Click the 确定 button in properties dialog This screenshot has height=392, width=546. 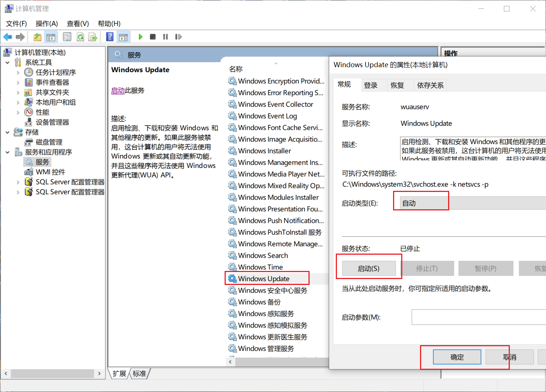click(457, 357)
